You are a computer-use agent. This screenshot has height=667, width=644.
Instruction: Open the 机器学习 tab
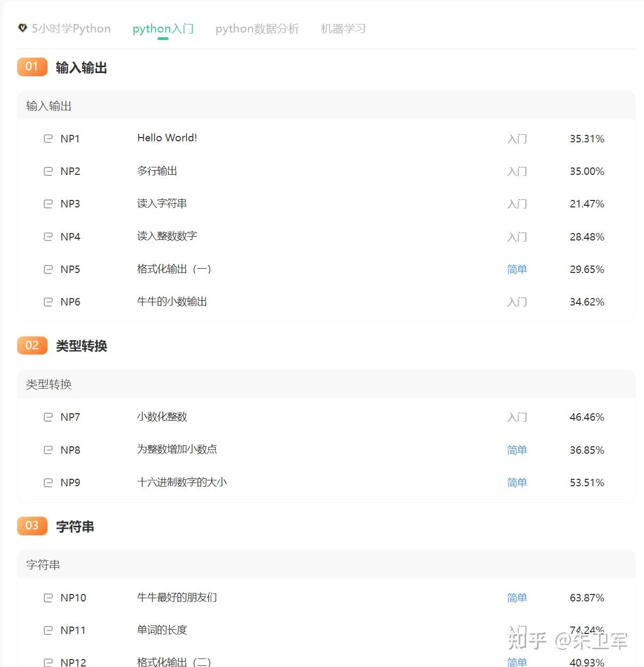pos(343,29)
